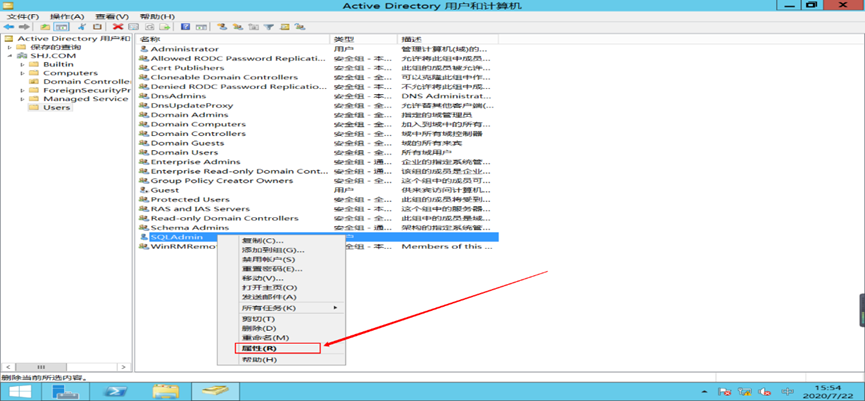Toggle the show/hide console tree icon
This screenshot has width=865, height=401.
61,26
